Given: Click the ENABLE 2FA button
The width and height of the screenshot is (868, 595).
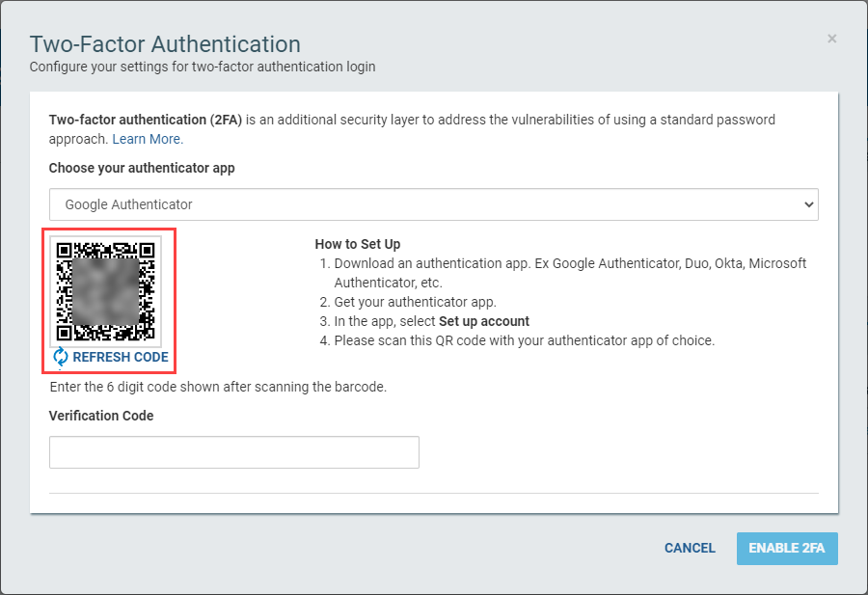Looking at the screenshot, I should click(x=787, y=548).
